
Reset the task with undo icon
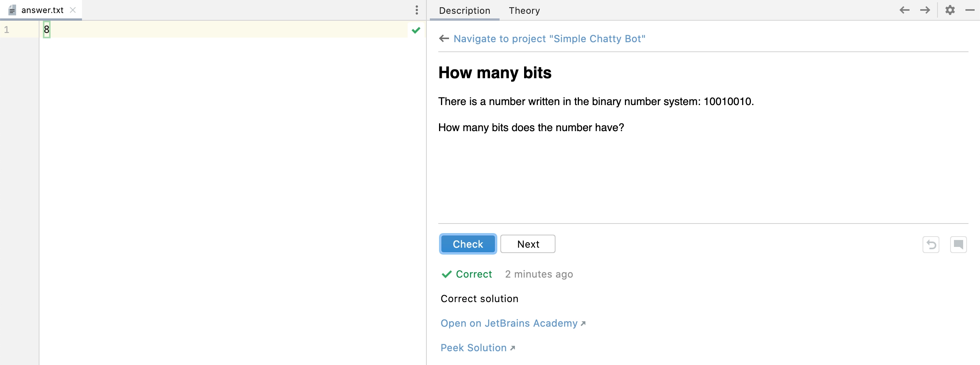[x=931, y=245]
